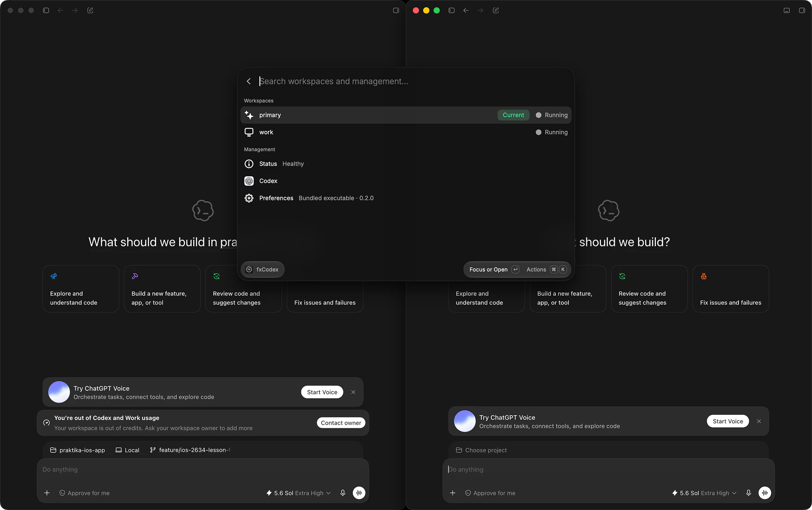Open the feature/ios-2634-lesson branch selector
The width and height of the screenshot is (812, 510).
pos(190,450)
